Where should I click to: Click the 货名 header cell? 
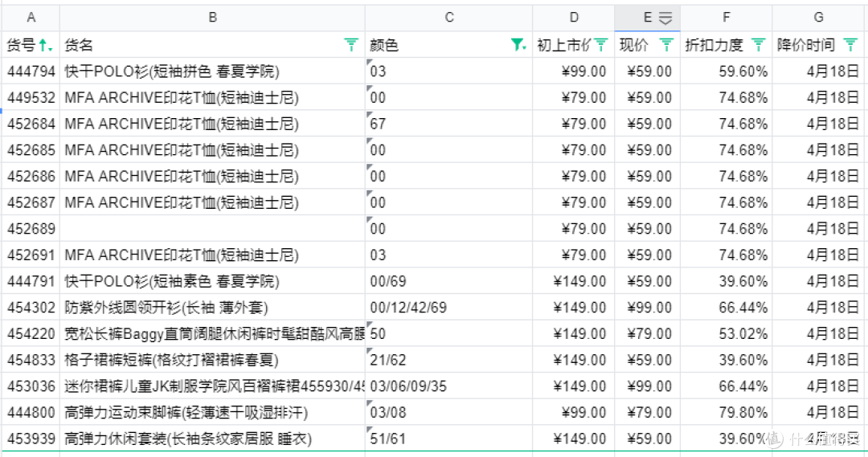pos(212,45)
